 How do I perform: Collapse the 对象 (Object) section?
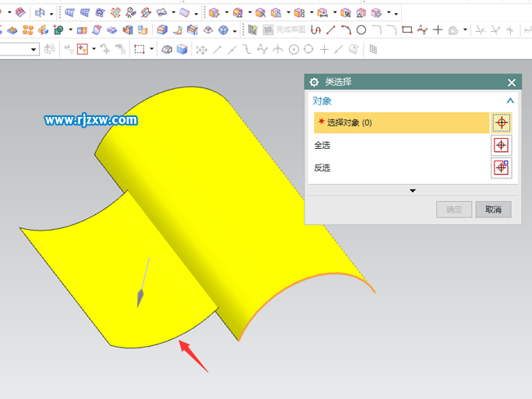click(510, 101)
